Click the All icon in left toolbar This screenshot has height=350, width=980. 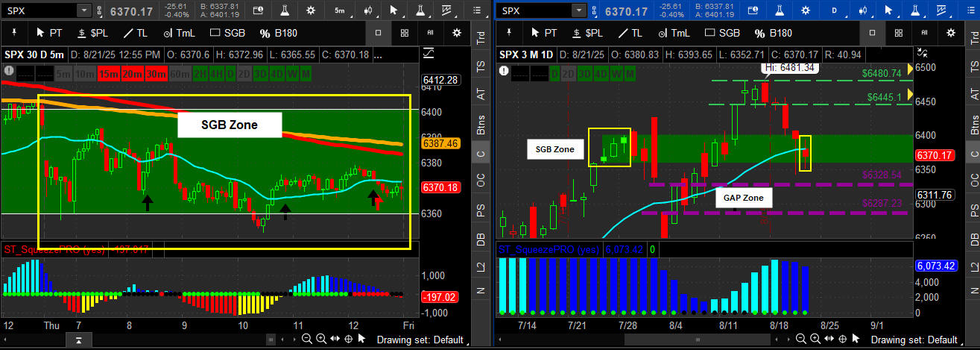[x=430, y=33]
